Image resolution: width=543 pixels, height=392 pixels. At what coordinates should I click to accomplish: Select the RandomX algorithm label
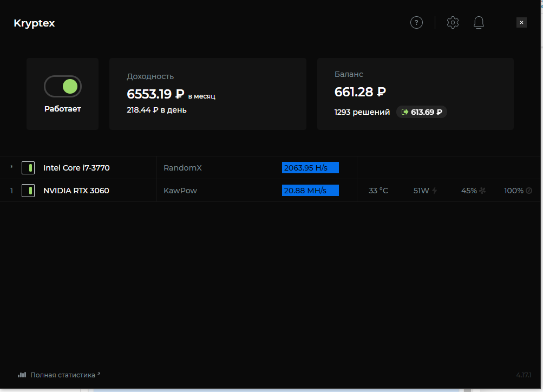[182, 168]
